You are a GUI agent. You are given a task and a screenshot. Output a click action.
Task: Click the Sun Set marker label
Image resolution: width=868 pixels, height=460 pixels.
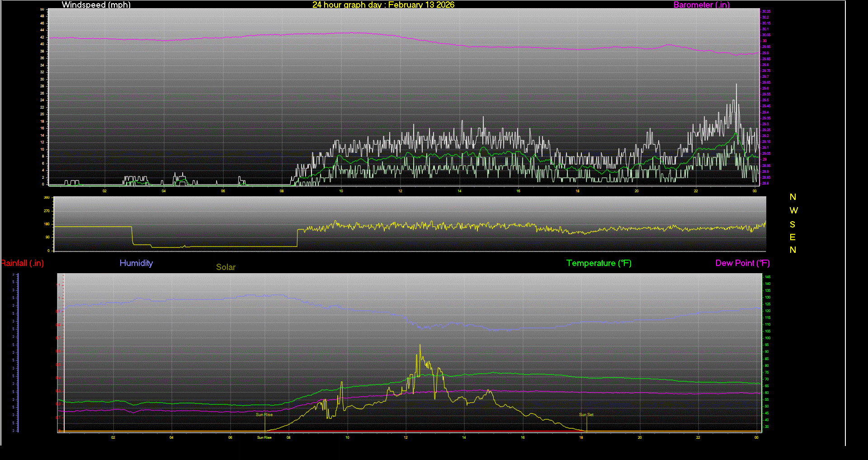pos(586,413)
